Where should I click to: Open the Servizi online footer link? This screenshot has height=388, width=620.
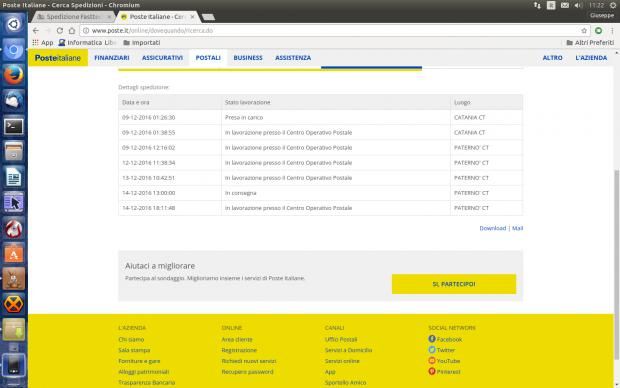[342, 361]
